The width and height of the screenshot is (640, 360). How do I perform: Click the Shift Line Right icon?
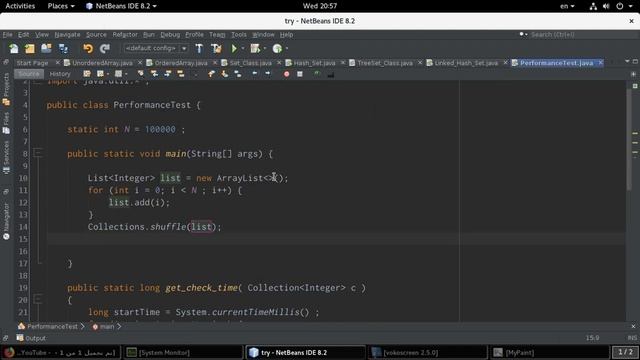tap(268, 74)
